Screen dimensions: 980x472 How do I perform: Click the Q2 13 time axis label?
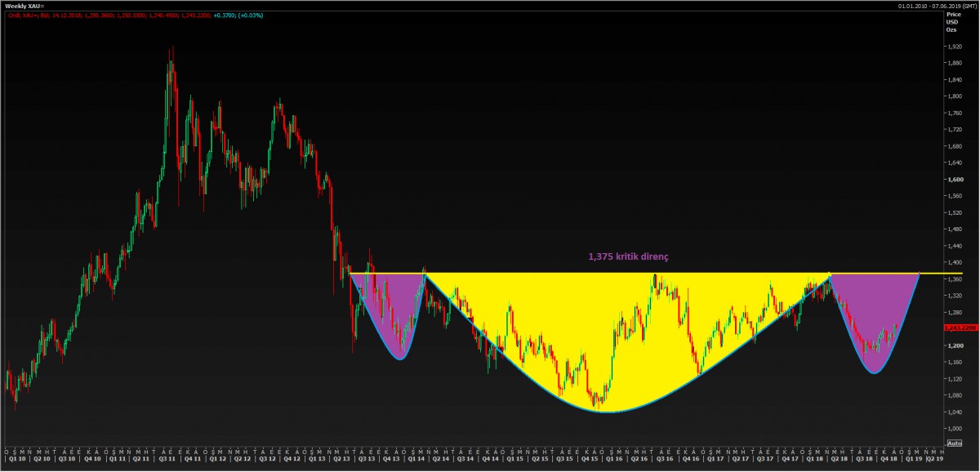pos(338,459)
